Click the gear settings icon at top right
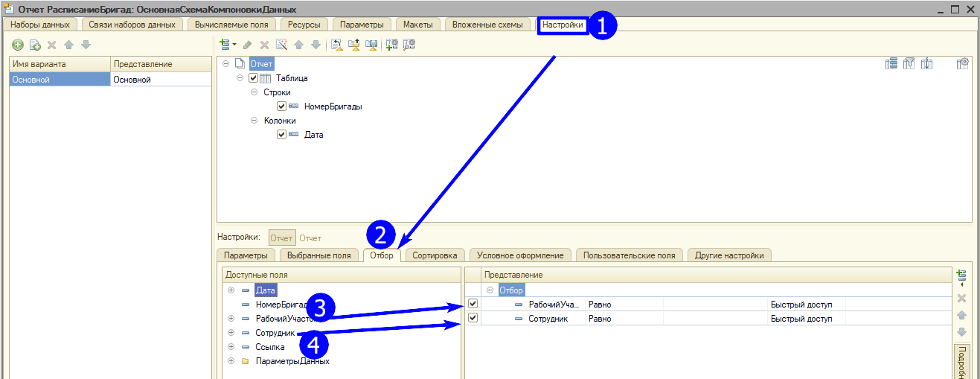The width and height of the screenshot is (980, 379). tap(962, 64)
